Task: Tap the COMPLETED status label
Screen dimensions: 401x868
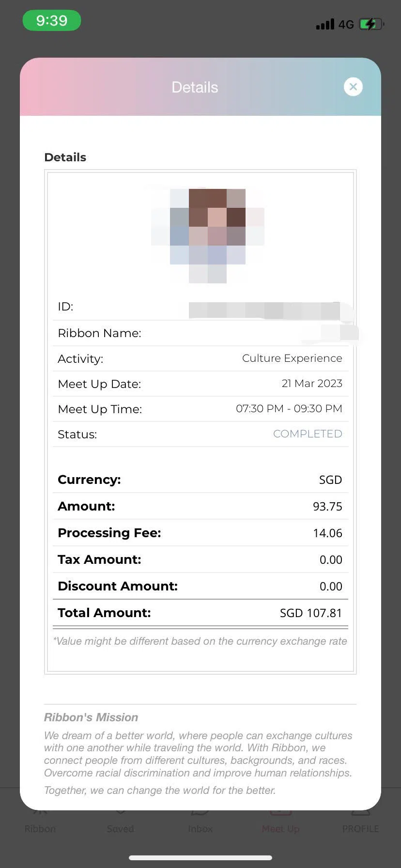Action: 308,434
